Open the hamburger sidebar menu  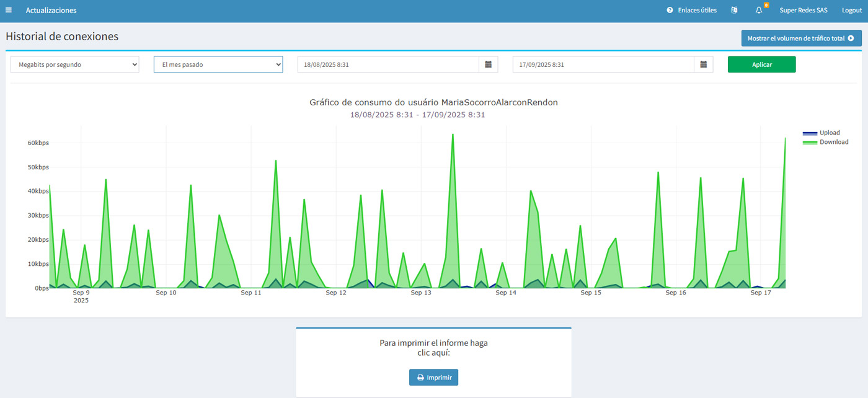point(9,11)
